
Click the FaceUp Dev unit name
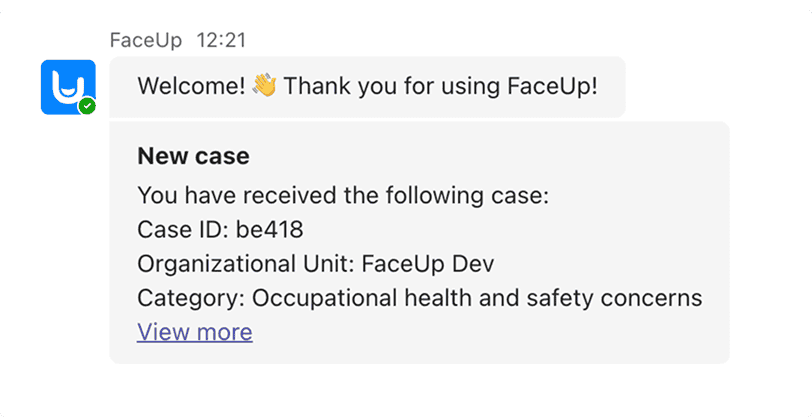[428, 264]
